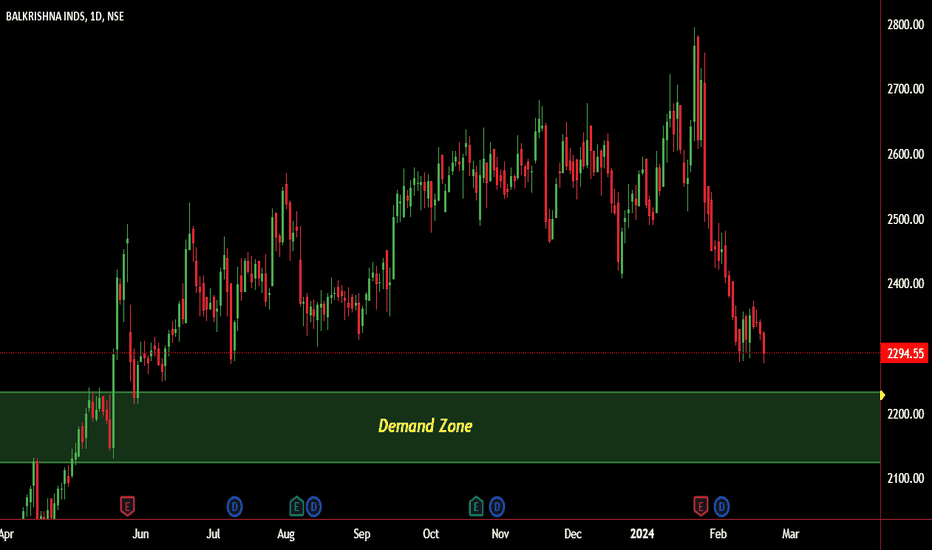Click the 2200.00 price axis label
This screenshot has height=550, width=932.
tap(905, 414)
